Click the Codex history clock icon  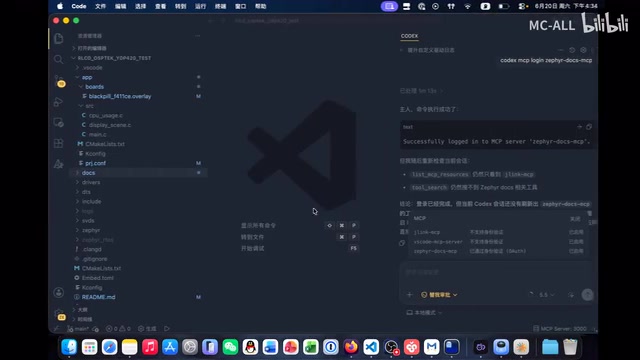click(572, 50)
